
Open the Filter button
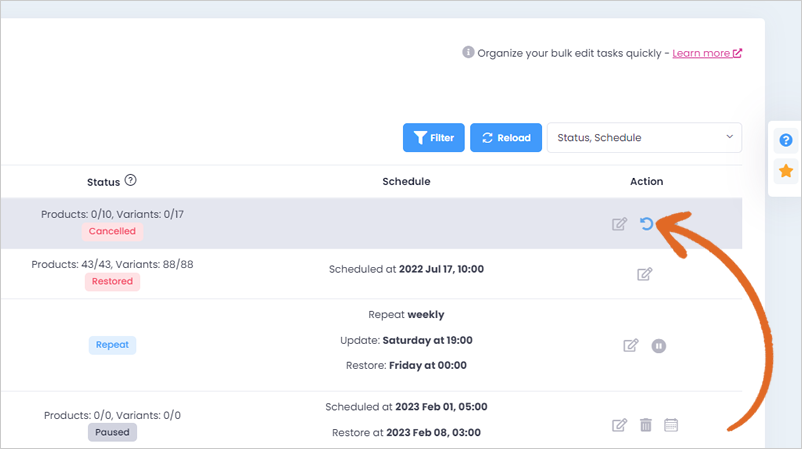(x=434, y=138)
